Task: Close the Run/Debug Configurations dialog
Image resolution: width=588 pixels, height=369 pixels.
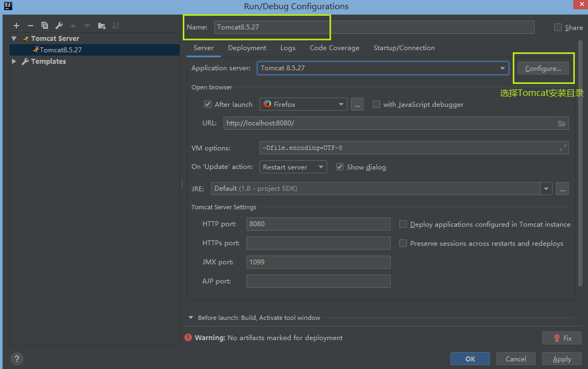Action: (x=581, y=4)
